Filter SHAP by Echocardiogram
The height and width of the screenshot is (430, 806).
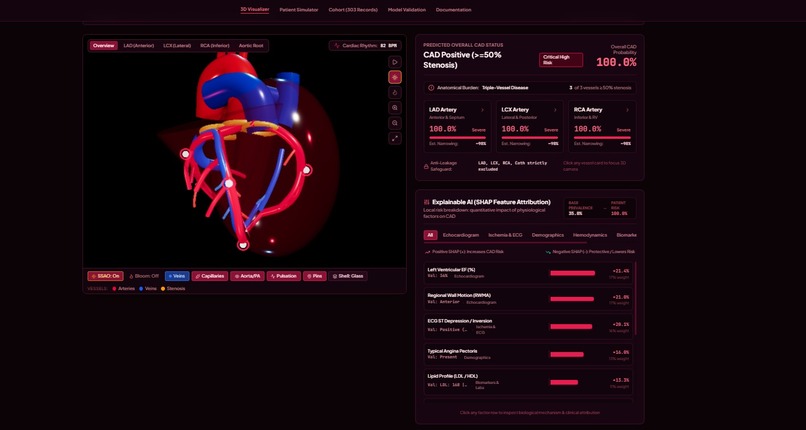(461, 235)
